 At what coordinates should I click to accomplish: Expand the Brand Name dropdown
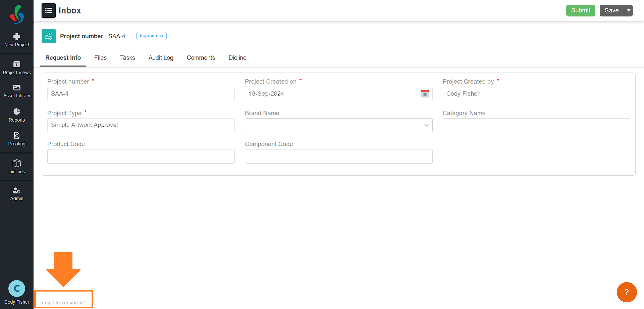[338, 125]
